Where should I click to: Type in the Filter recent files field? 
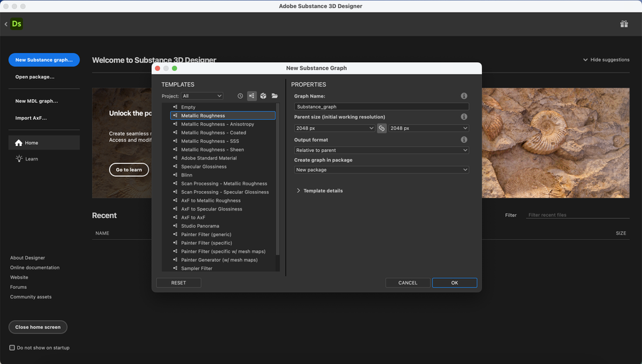point(577,214)
